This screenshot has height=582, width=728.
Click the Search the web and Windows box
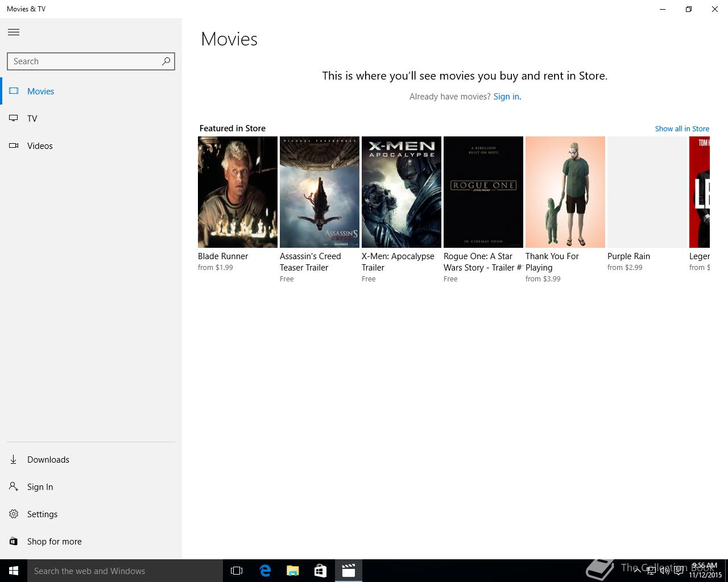click(125, 571)
